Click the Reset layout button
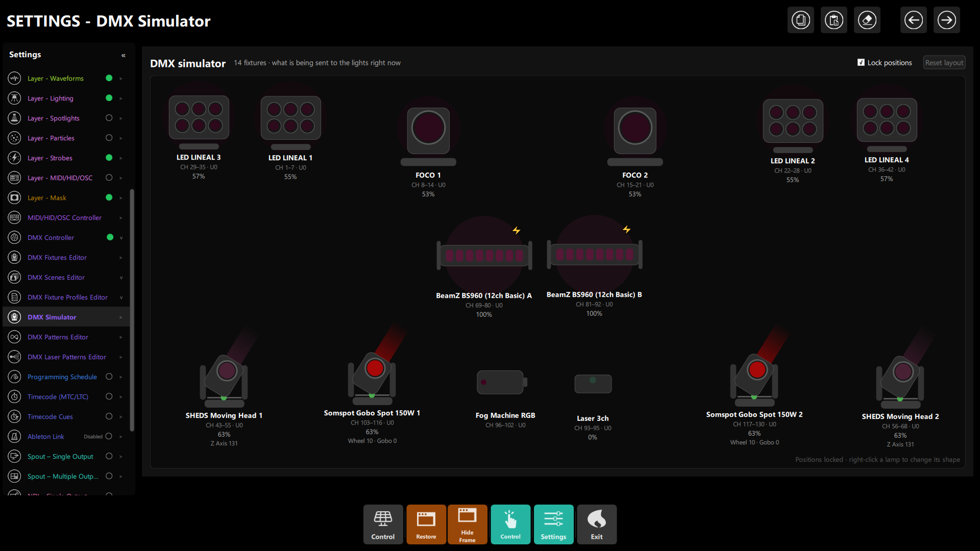 (944, 63)
